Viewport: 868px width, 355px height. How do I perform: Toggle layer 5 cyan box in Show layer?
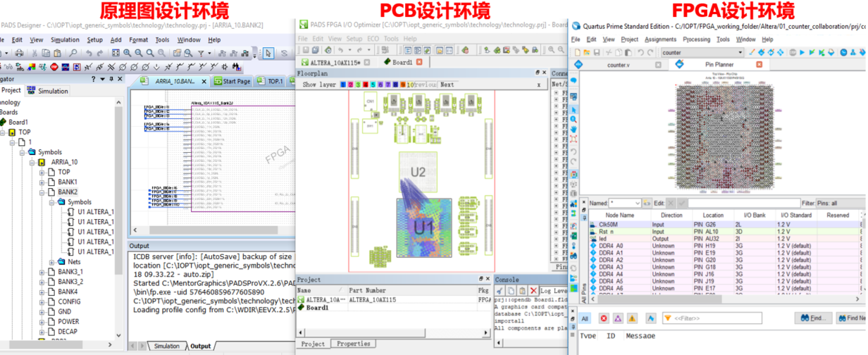pos(373,85)
